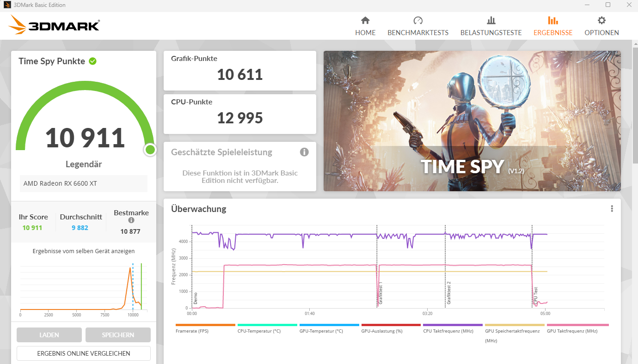Click the 3DMark title bar app icon
Viewport: 638px width, 364px height.
6,5
